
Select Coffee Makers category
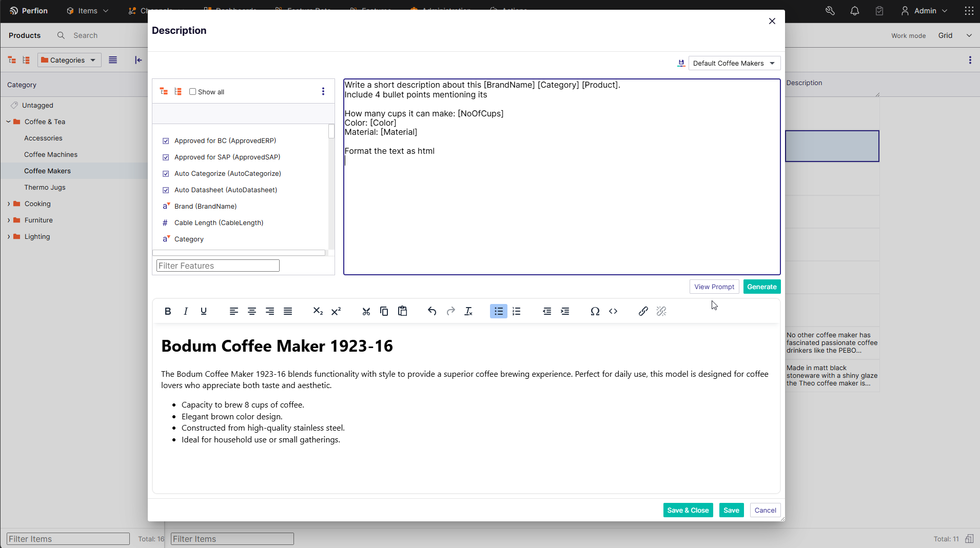(x=47, y=171)
